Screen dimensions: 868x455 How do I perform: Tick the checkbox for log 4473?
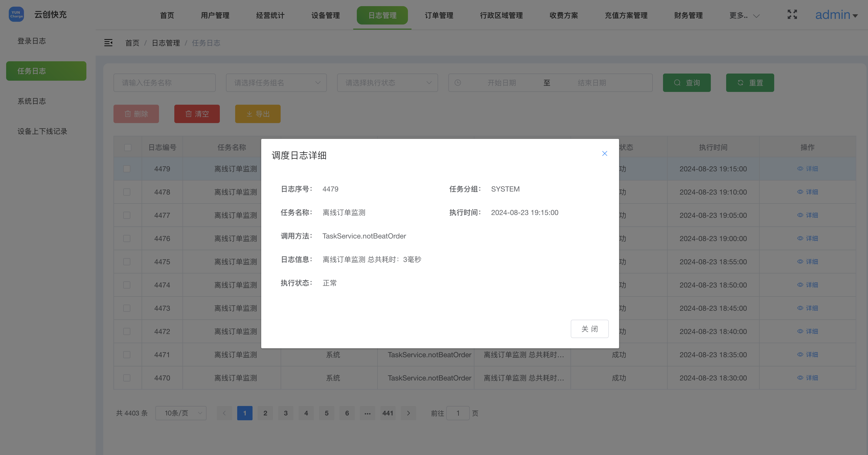pos(127,308)
